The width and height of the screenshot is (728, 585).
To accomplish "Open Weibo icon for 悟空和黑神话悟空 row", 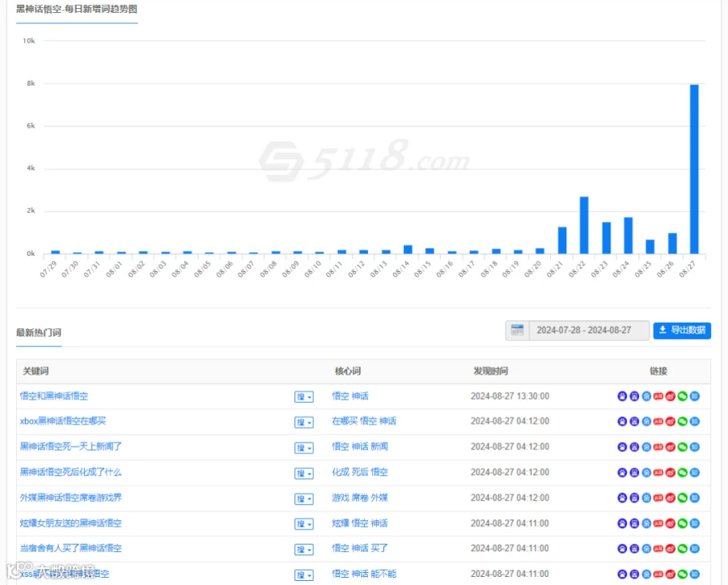I will coord(671,396).
